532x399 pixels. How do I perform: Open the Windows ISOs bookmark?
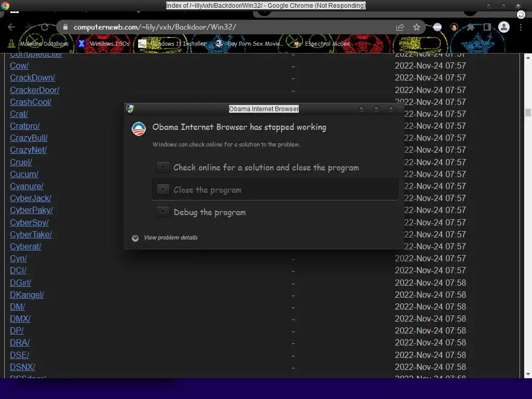(104, 44)
